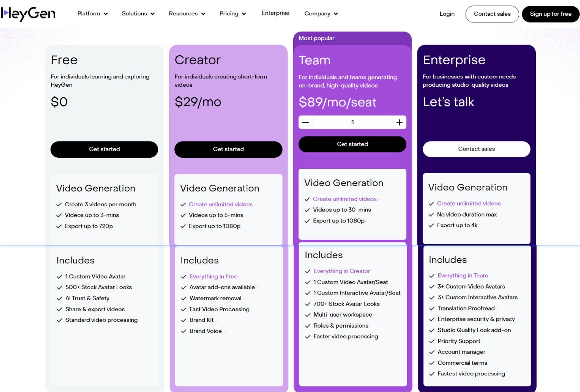The height and width of the screenshot is (392, 580).
Task: Click the HeyGen logo
Action: click(28, 14)
